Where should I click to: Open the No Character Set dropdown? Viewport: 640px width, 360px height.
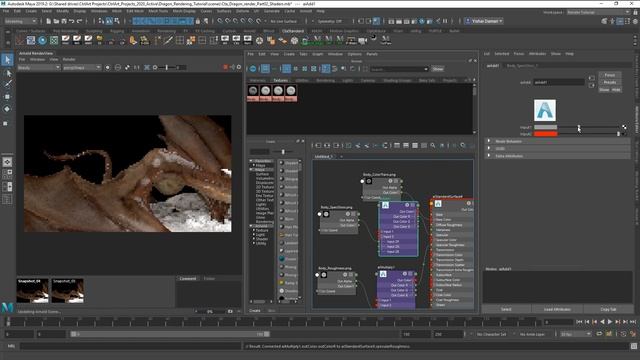[492, 334]
